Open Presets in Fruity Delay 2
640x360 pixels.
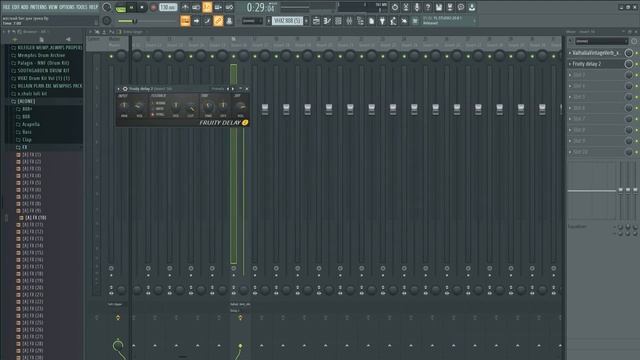point(217,89)
